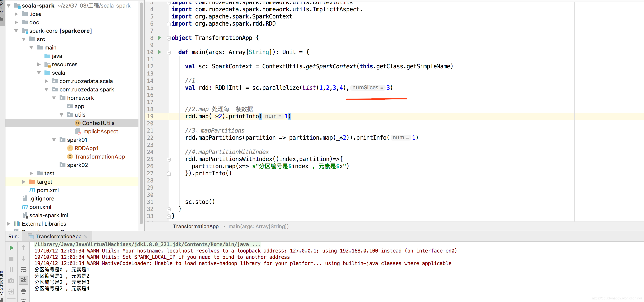Screen dimensions: 644x302
Task: Click run gutter arrow beside def main
Action: (x=159, y=52)
